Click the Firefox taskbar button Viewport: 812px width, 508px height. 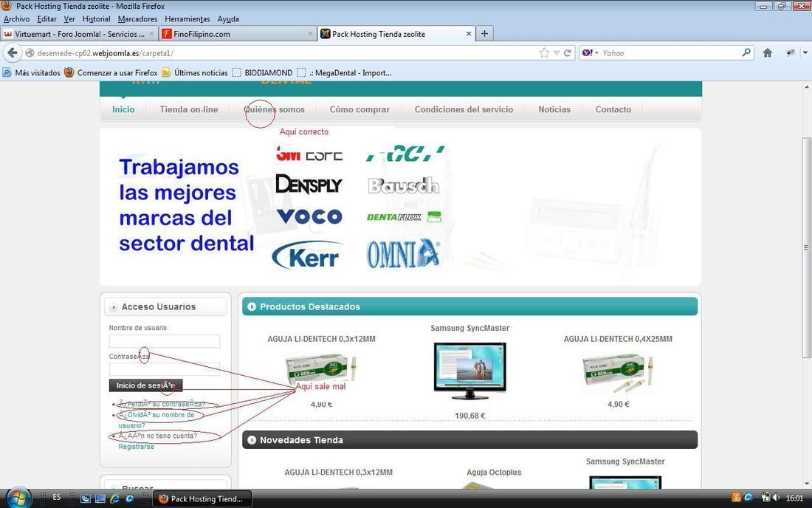pos(202,498)
